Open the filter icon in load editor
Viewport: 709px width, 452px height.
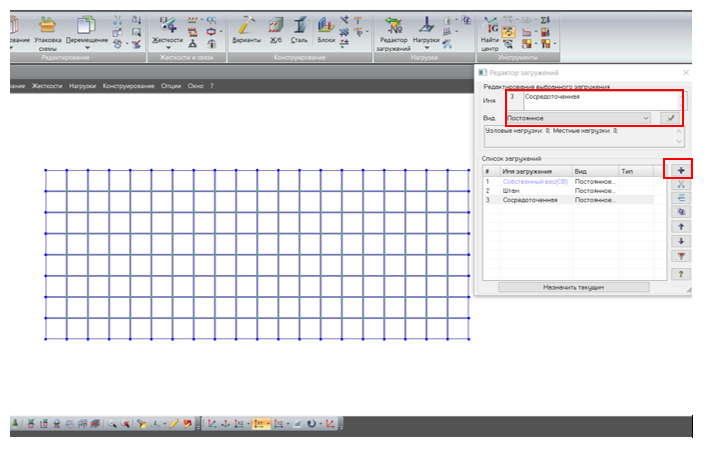(x=681, y=256)
